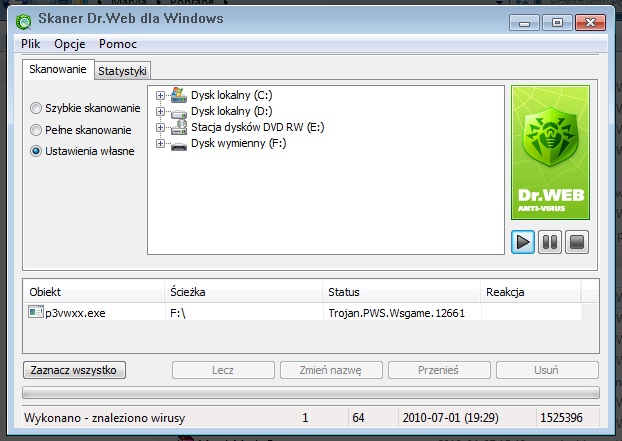
Task: Click the p3vwxx.exe file icon
Action: pos(36,312)
